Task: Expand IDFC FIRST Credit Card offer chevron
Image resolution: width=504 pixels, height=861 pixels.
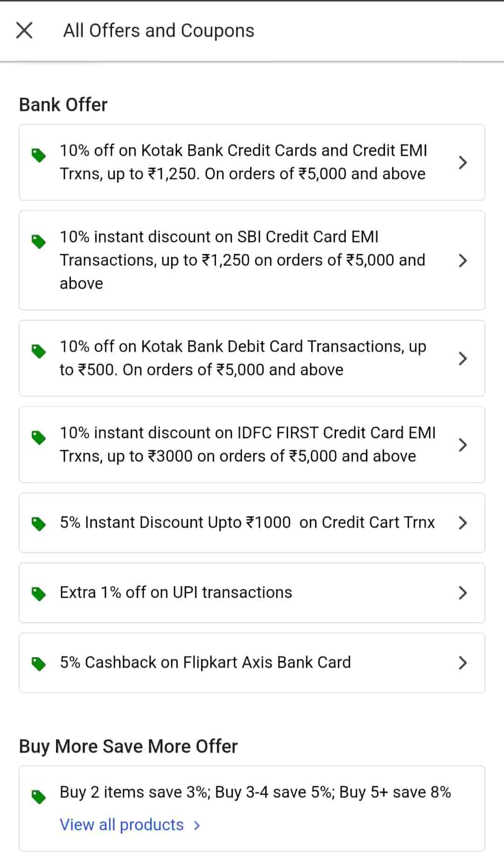Action: (x=462, y=445)
